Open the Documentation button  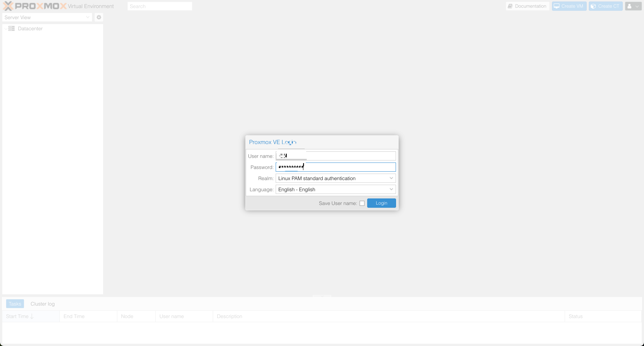click(527, 6)
